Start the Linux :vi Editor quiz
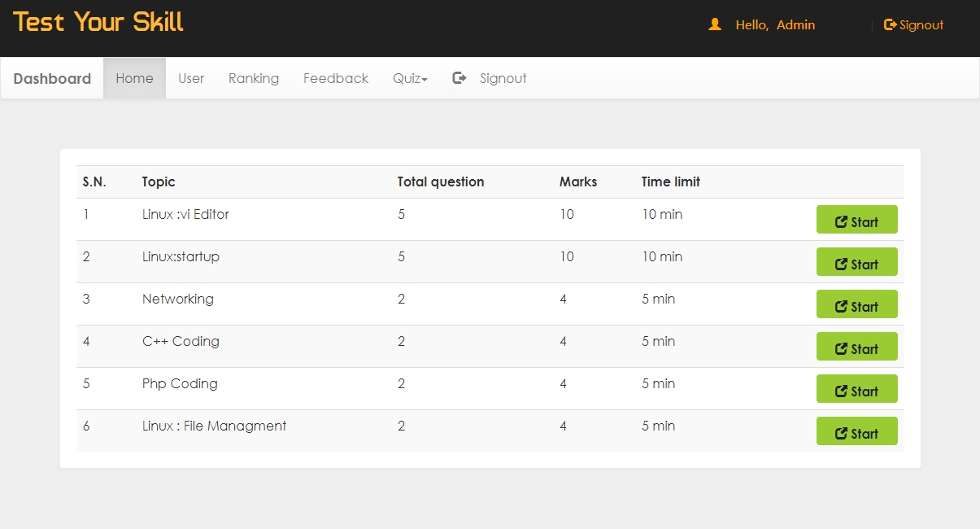The height and width of the screenshot is (529, 980). [x=856, y=220]
